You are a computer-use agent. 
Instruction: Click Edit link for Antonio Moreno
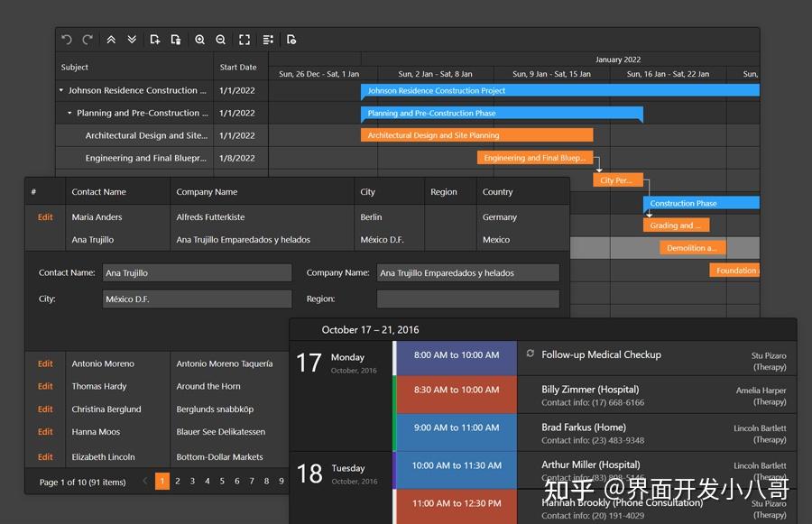click(x=45, y=363)
